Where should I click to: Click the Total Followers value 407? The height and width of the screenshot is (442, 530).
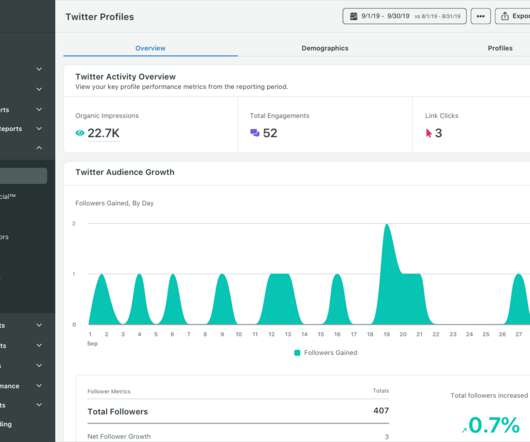pos(381,411)
